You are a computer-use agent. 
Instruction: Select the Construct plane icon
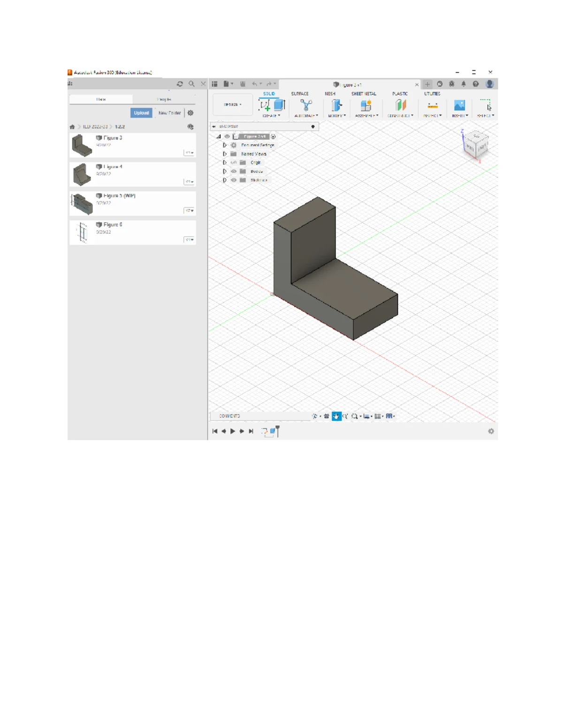pos(400,105)
